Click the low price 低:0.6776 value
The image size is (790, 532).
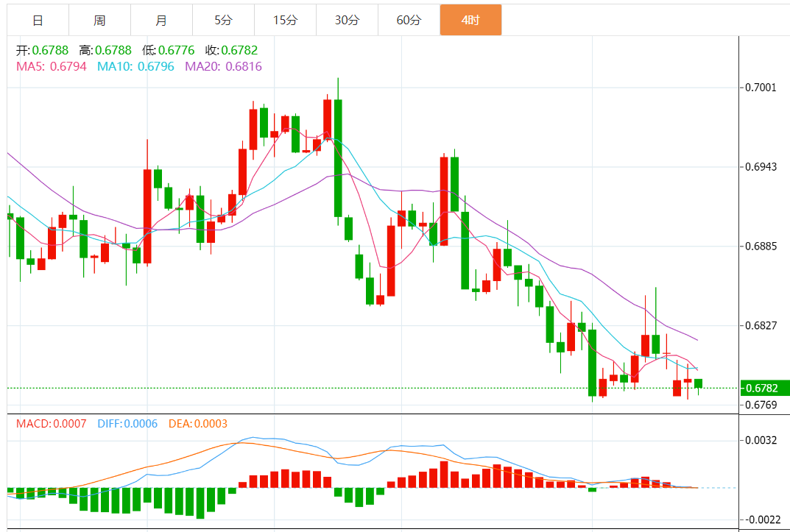point(169,50)
